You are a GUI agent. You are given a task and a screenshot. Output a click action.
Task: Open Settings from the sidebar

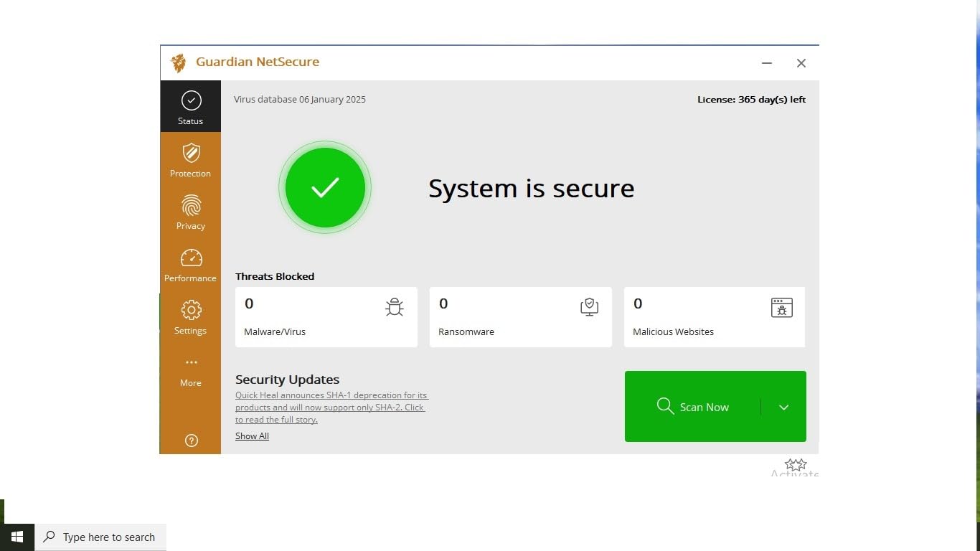[x=190, y=316]
